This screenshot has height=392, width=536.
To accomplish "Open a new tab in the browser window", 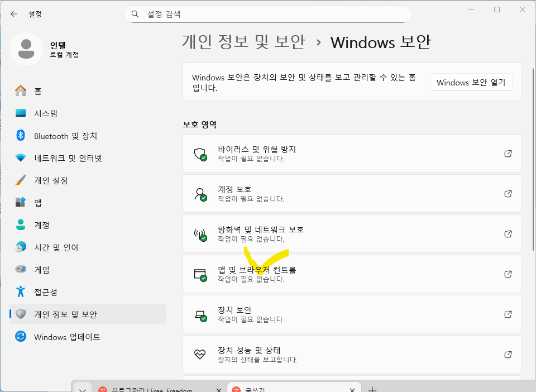I will (372, 390).
